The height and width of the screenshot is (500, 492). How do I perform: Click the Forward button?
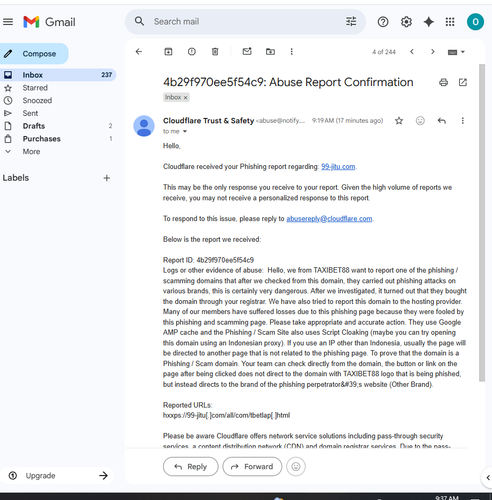click(252, 467)
